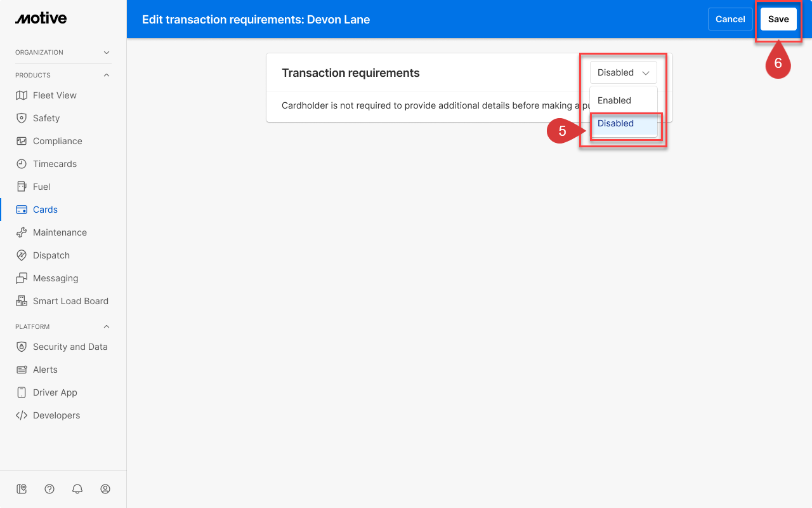Viewport: 812px width, 508px height.
Task: Open the Fuel pump icon
Action: [22, 187]
